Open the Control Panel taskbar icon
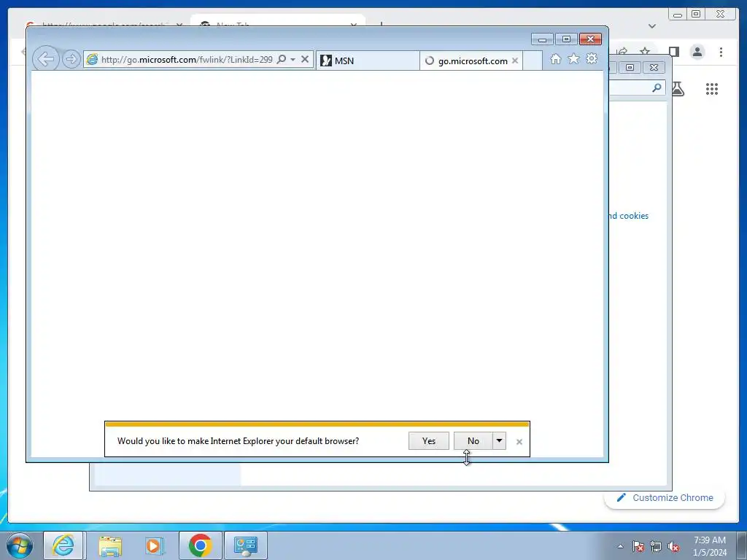This screenshot has height=560, width=747. tap(246, 545)
